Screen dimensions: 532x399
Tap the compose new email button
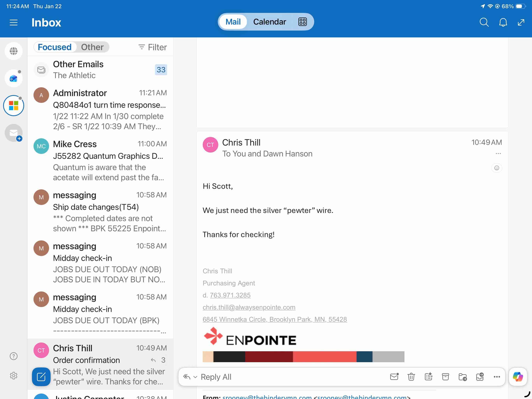click(x=41, y=377)
